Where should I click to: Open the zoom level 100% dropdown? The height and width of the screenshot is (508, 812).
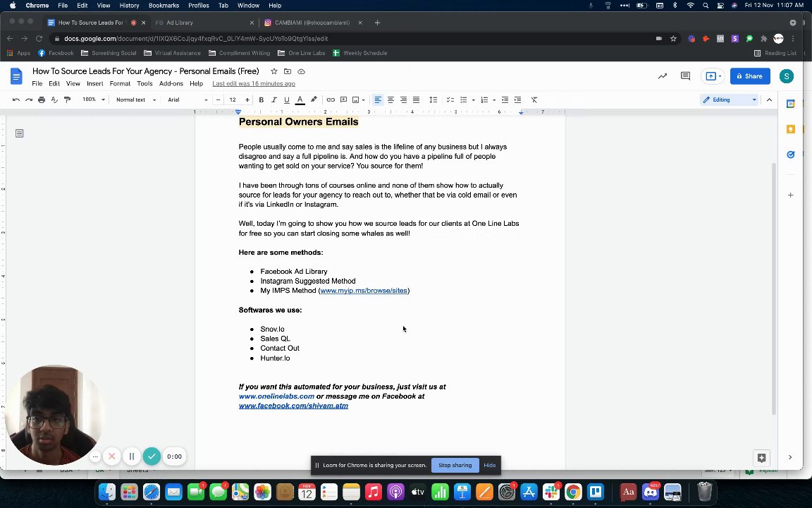(94, 99)
